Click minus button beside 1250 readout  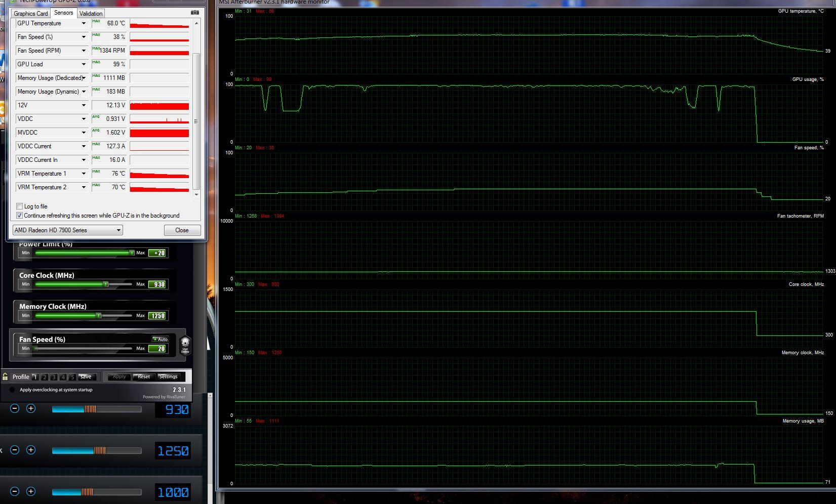click(15, 450)
